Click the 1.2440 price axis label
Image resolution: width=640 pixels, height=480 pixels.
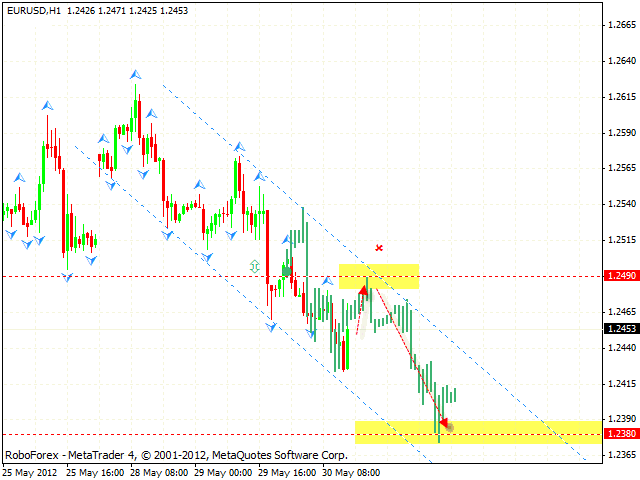(x=622, y=347)
